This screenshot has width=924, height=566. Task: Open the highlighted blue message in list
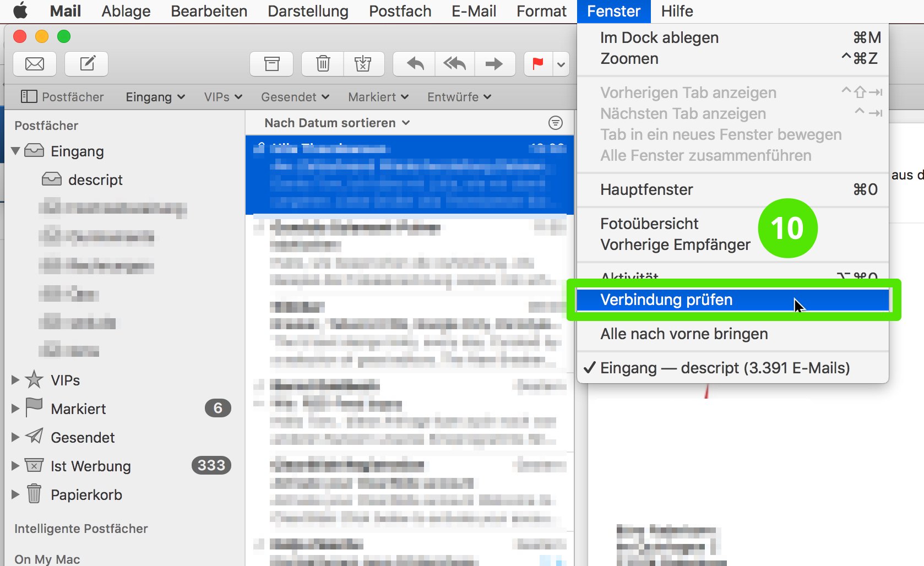click(410, 175)
